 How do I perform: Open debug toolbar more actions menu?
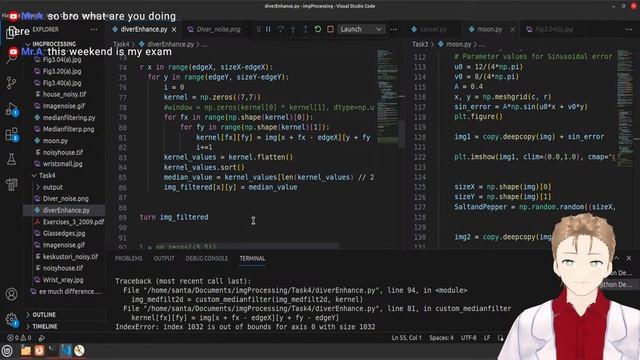[x=393, y=29]
